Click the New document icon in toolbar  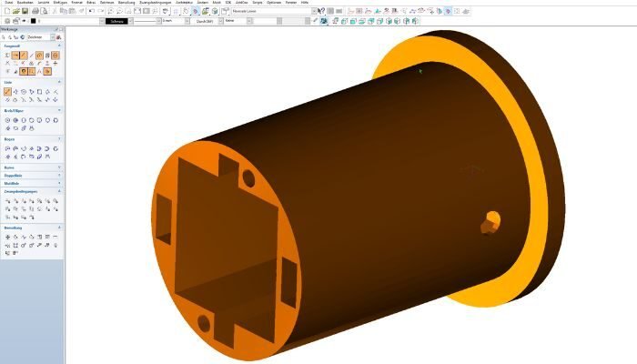[x=6, y=12]
